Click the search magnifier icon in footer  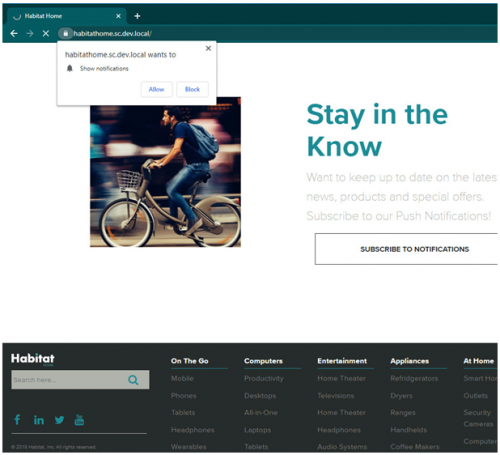133,380
